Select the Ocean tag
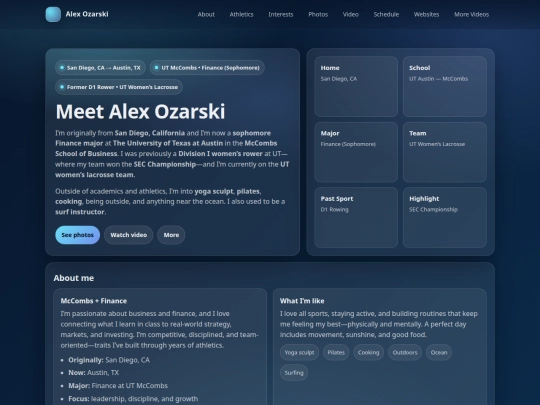 pyautogui.click(x=439, y=352)
